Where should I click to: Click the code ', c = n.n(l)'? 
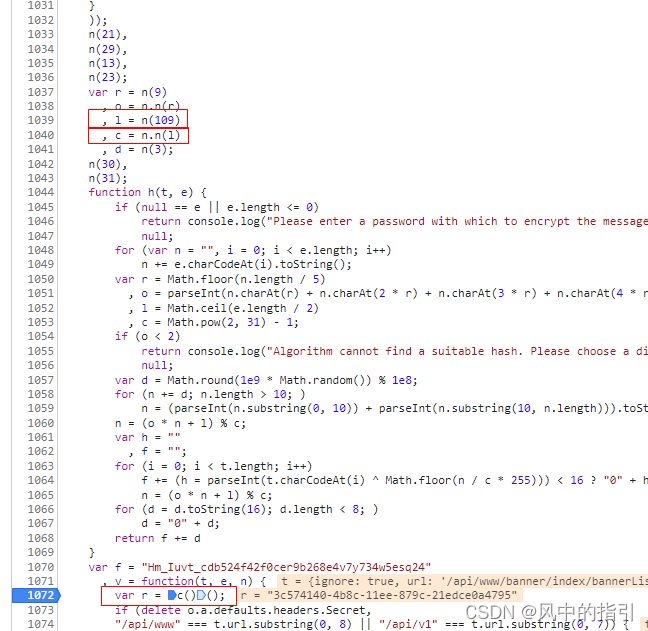click(x=141, y=135)
